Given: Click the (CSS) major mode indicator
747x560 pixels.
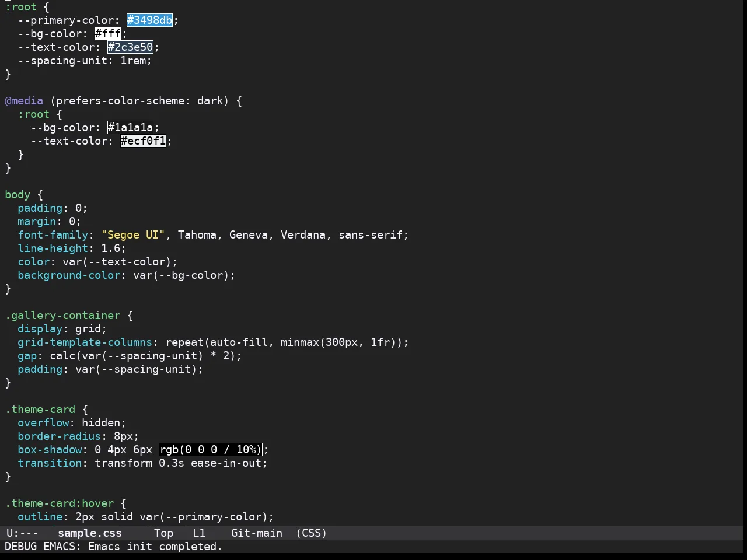Looking at the screenshot, I should [x=312, y=533].
